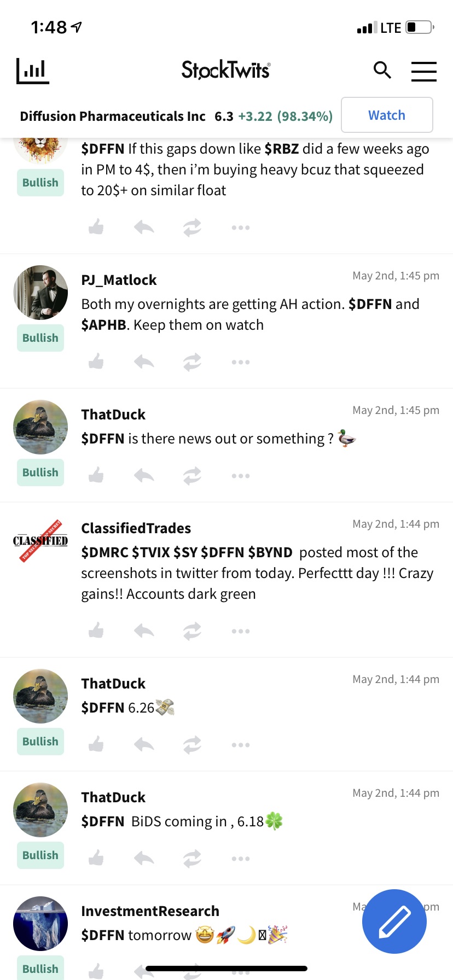453x980 pixels.
Task: Tap the search magnifier icon
Action: tap(382, 70)
